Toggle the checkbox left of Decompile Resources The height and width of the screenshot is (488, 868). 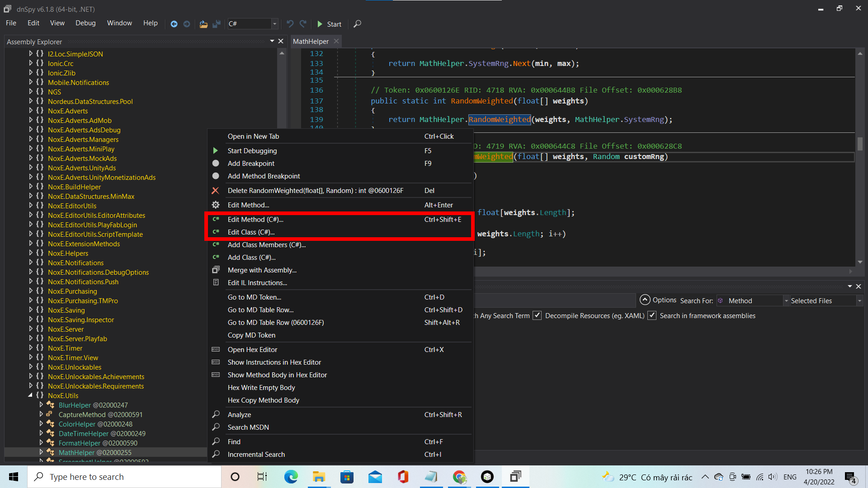(x=537, y=316)
